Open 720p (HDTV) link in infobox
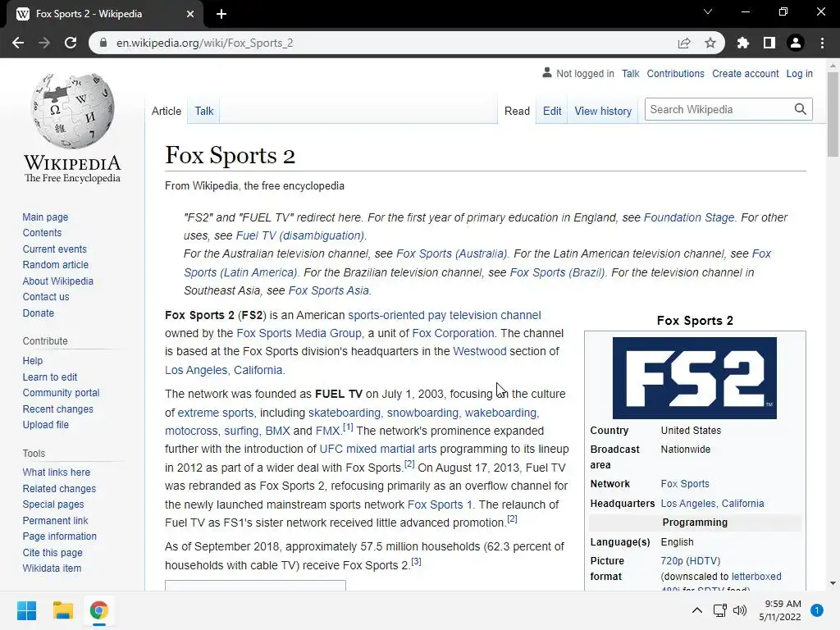The width and height of the screenshot is (840, 630). click(x=690, y=561)
